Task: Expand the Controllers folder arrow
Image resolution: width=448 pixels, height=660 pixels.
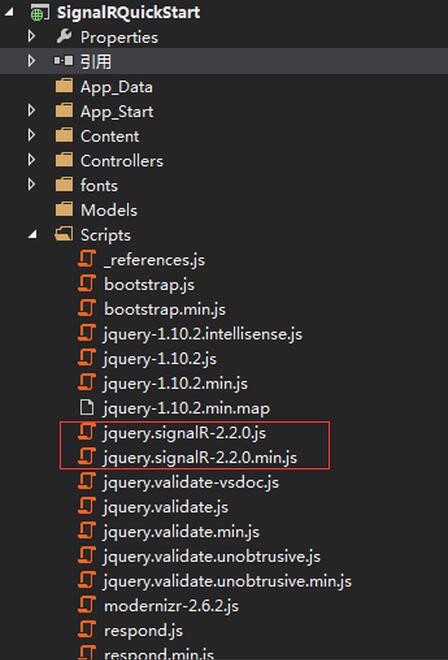Action: [x=31, y=160]
